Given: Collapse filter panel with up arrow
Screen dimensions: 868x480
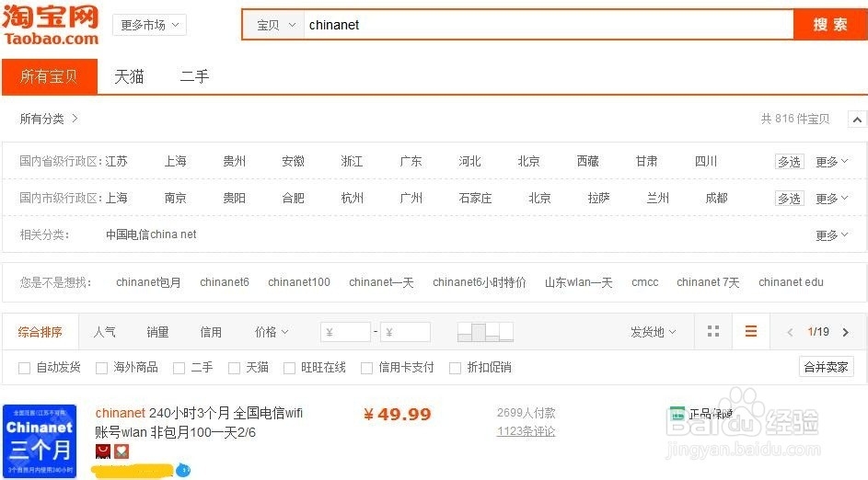Looking at the screenshot, I should coord(857,120).
